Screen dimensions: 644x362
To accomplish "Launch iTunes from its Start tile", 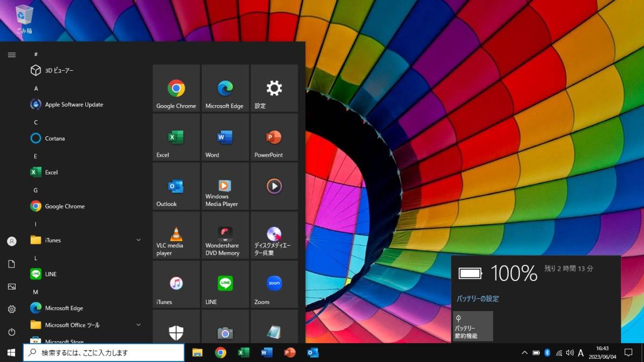I will click(x=176, y=285).
